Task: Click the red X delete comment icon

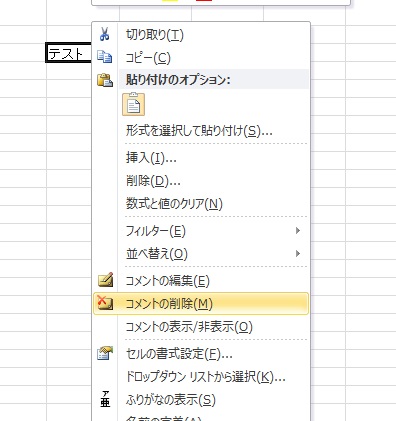Action: click(105, 303)
